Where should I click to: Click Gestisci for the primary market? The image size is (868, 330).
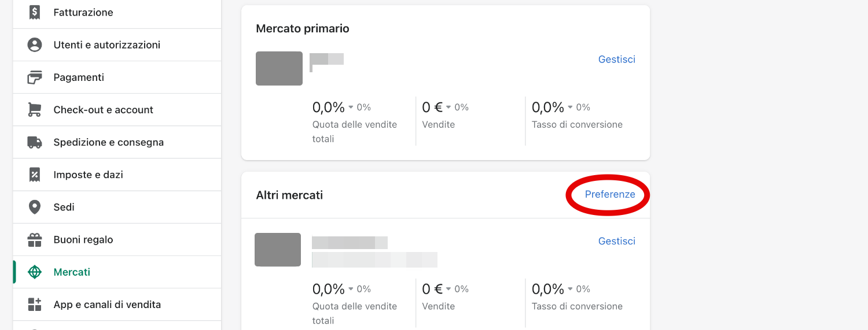click(x=616, y=60)
